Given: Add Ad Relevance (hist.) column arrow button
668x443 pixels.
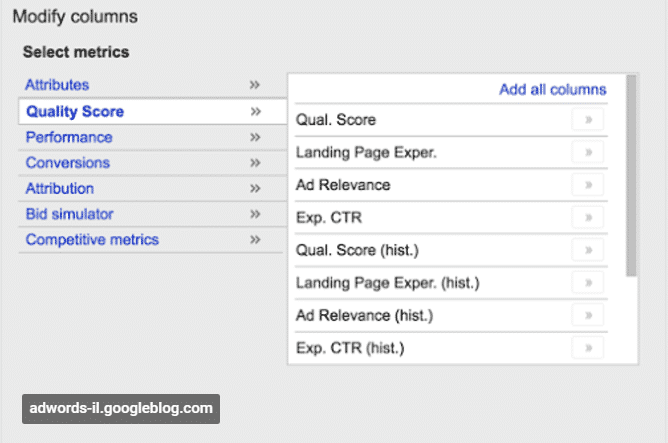Looking at the screenshot, I should pos(588,315).
